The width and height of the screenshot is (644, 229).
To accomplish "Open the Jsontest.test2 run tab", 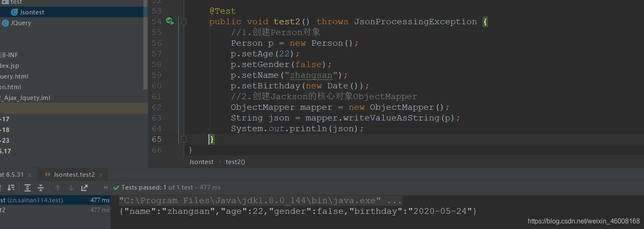I will [x=74, y=175].
